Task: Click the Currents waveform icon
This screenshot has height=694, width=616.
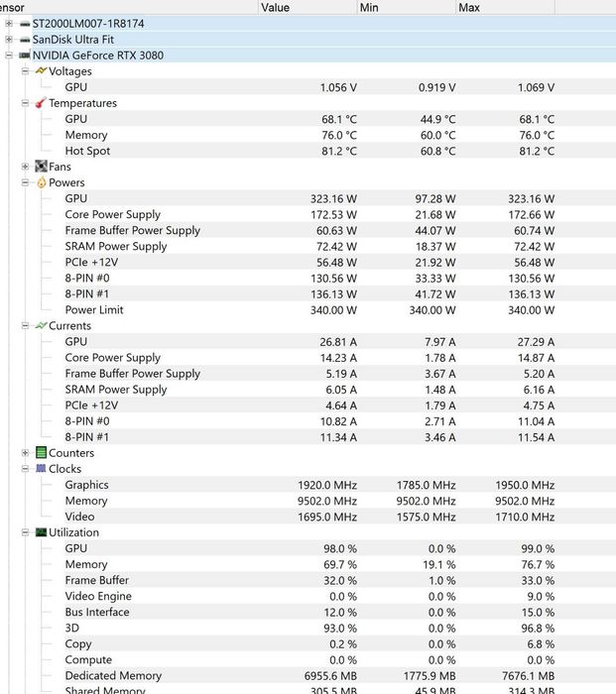Action: tap(41, 326)
